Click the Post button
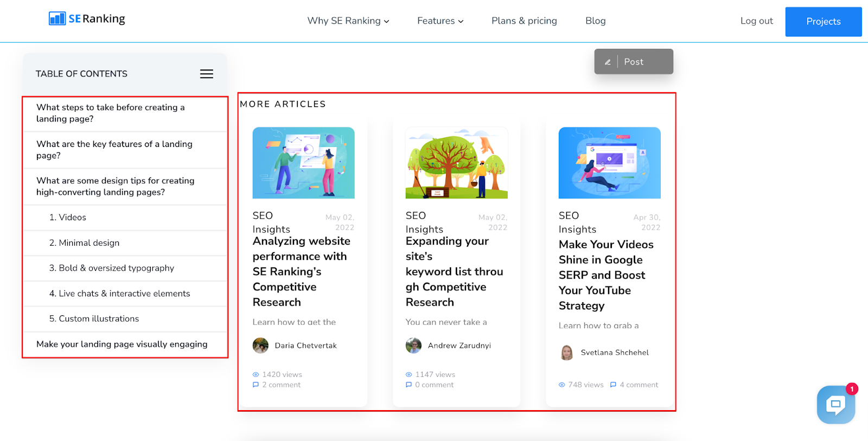The width and height of the screenshot is (868, 441). click(634, 62)
